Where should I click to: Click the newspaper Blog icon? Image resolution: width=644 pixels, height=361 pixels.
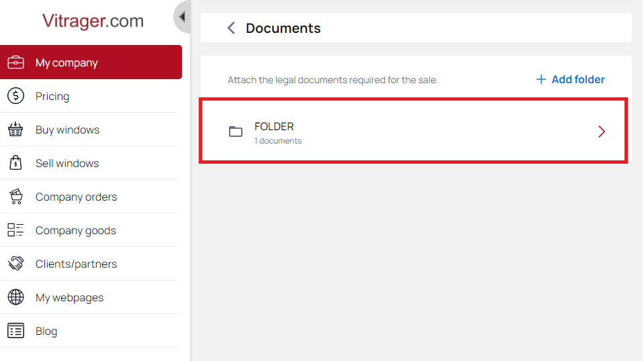15,331
